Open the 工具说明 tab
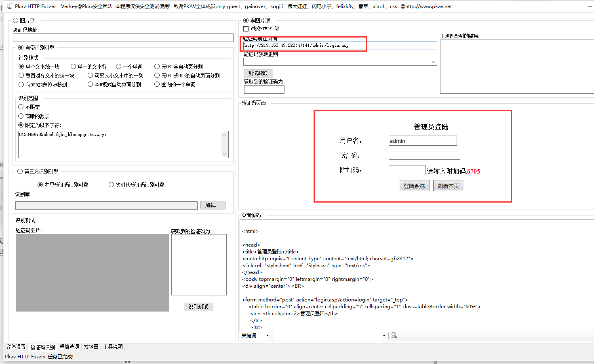594x364 pixels. point(113,346)
